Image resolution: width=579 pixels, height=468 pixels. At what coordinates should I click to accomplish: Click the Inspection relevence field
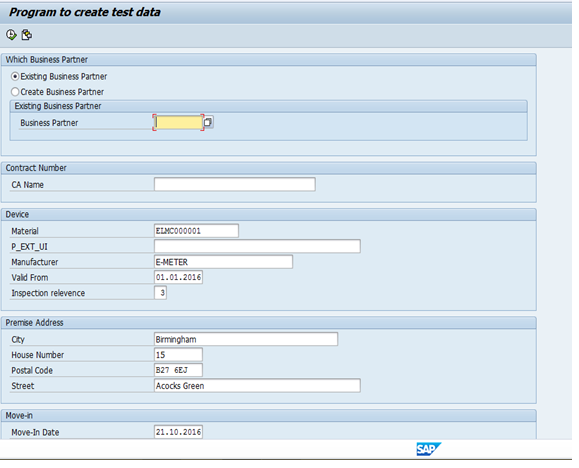[160, 293]
